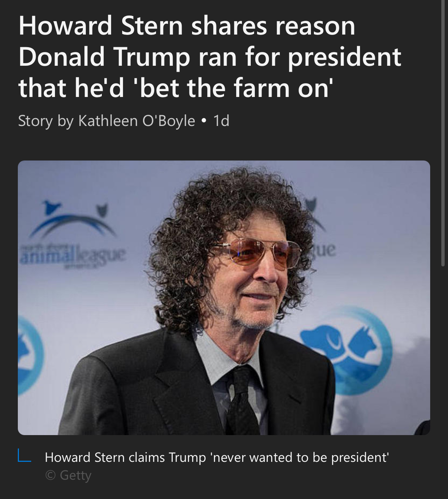Click the 1d timestamp
The height and width of the screenshot is (499, 448).
[x=221, y=121]
